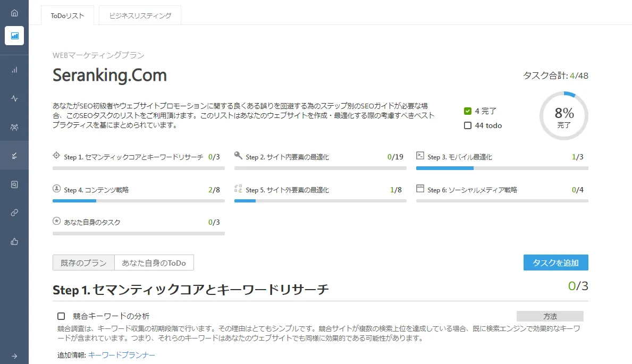Switch to the ビジネスリスティング tab
632x364 pixels.
click(x=140, y=16)
